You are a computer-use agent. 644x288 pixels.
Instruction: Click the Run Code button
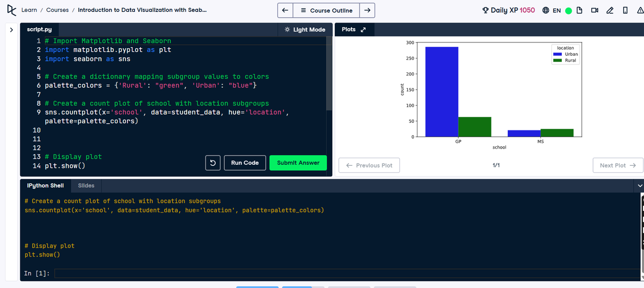point(245,163)
